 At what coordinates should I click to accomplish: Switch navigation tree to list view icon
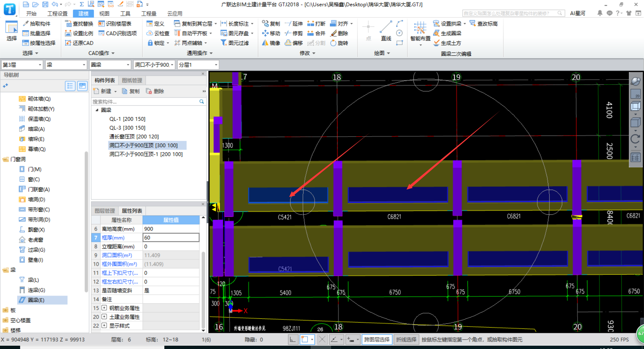70,86
